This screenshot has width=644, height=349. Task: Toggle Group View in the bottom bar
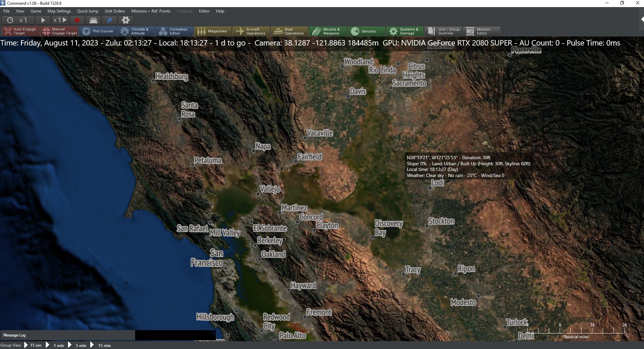click(x=11, y=345)
